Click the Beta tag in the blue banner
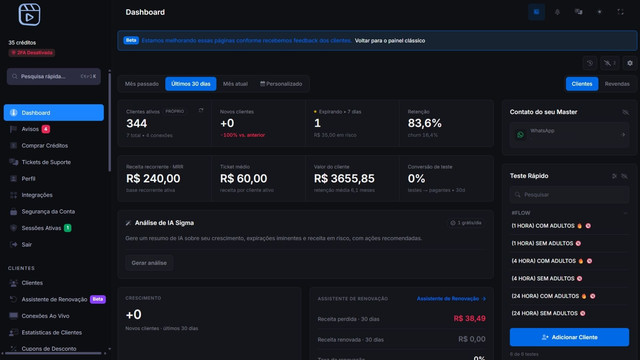 [131, 40]
